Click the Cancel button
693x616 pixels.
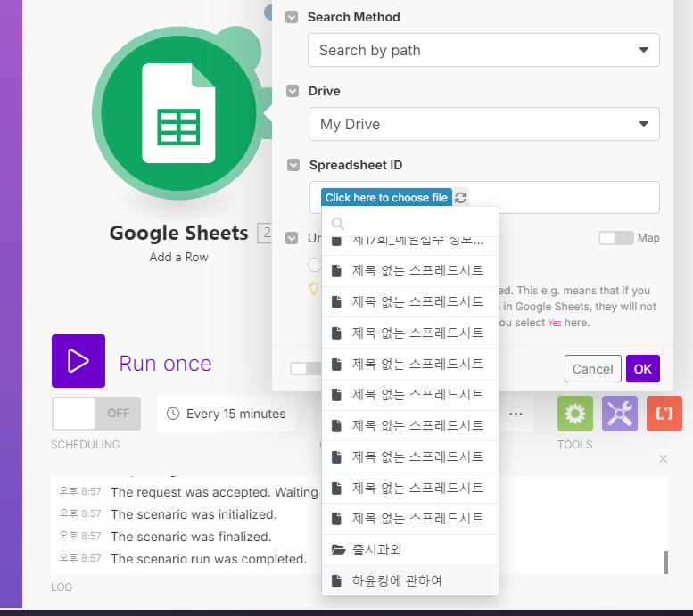[x=593, y=369]
